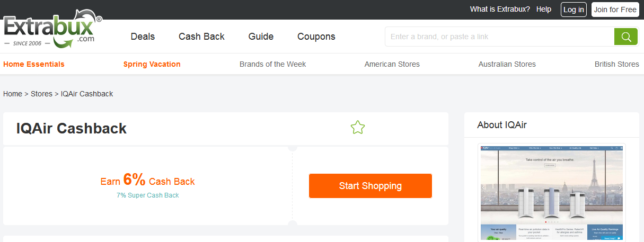This screenshot has width=644, height=242.
Task: Open the Help link
Action: pos(544,10)
